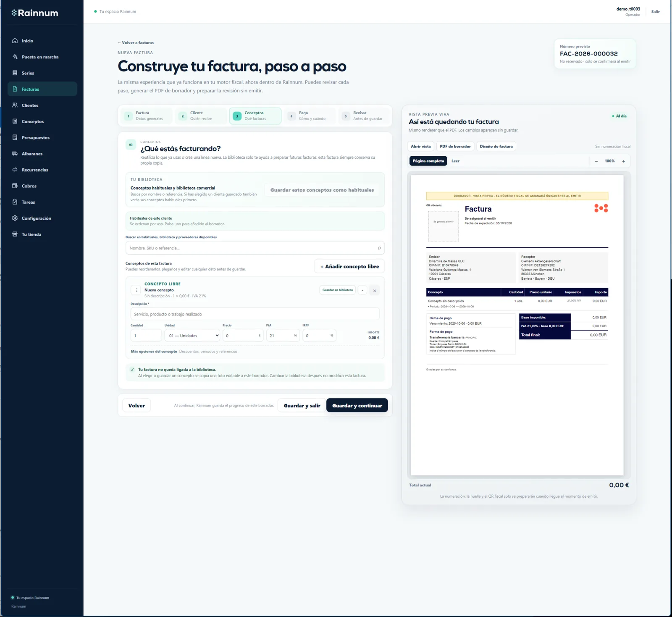
Task: Go to step 4 Pago Cómo y cuándo
Action: point(310,116)
